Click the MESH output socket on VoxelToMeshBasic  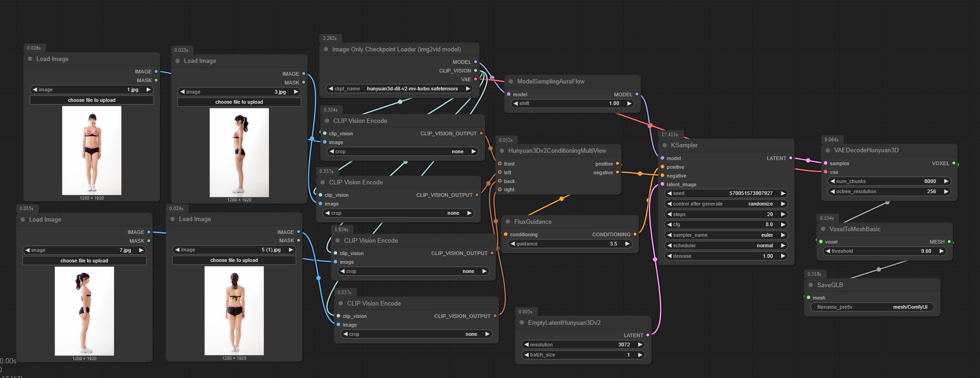(x=949, y=242)
